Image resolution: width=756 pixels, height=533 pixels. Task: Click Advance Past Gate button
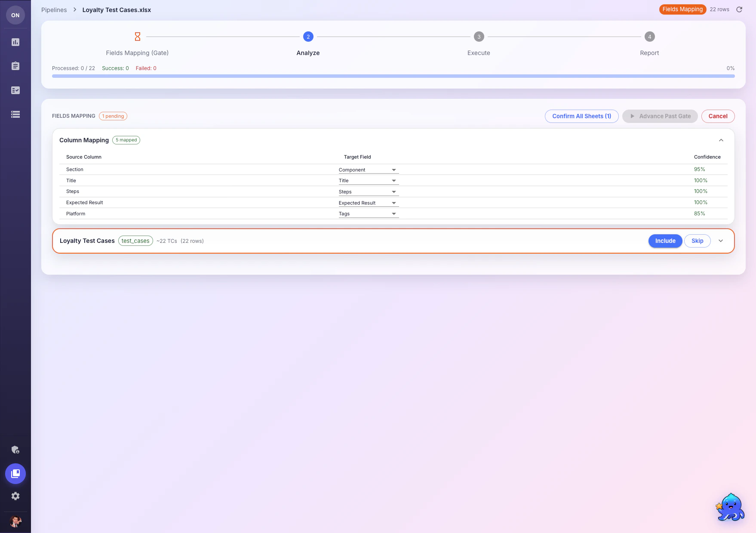660,116
